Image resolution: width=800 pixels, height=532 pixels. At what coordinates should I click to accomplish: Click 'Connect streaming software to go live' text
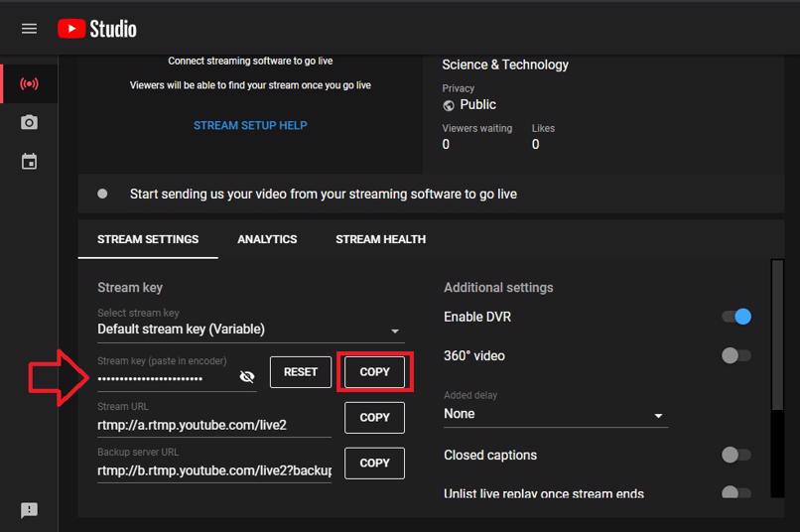pos(250,62)
